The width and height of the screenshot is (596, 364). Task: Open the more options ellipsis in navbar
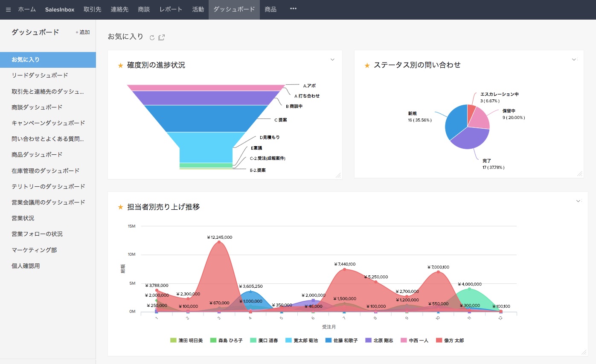pyautogui.click(x=293, y=9)
